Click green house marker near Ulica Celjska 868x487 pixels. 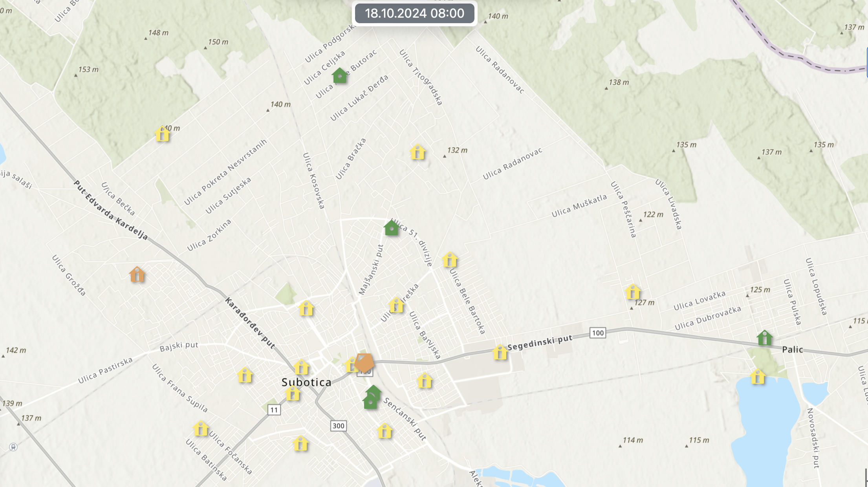(x=339, y=75)
